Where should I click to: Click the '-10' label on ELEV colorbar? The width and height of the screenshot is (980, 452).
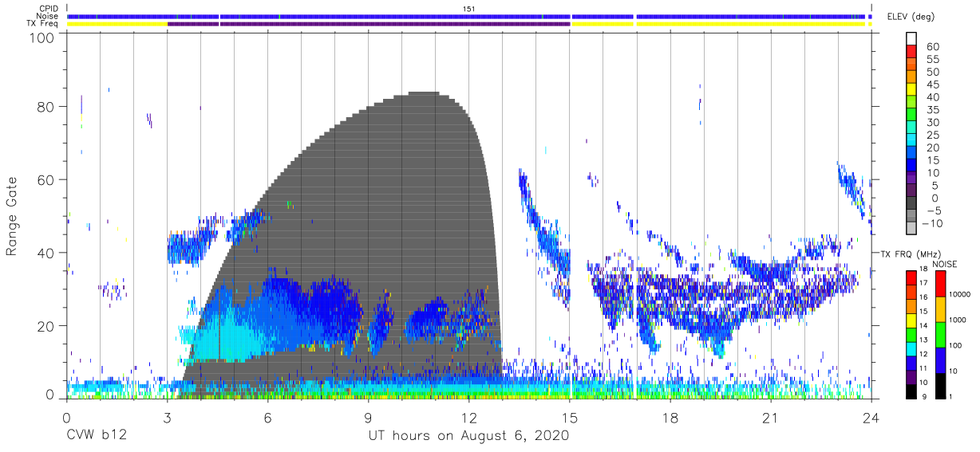(931, 223)
